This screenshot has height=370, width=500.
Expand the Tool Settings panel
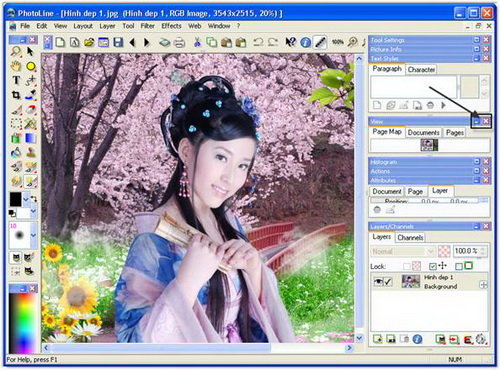click(x=477, y=40)
